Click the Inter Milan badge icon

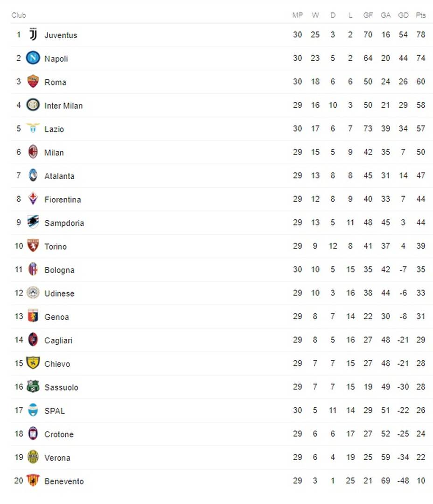(x=33, y=105)
